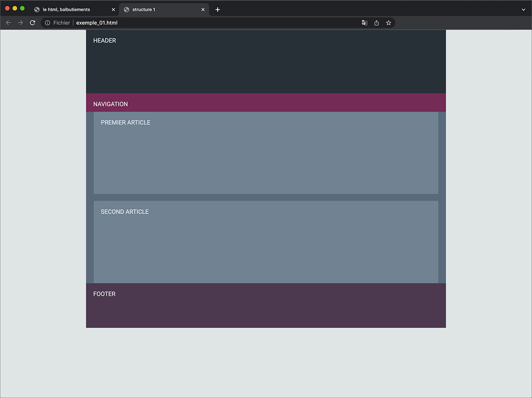
Task: Switch to 'le html, balbutiements' tab
Action: coord(66,9)
